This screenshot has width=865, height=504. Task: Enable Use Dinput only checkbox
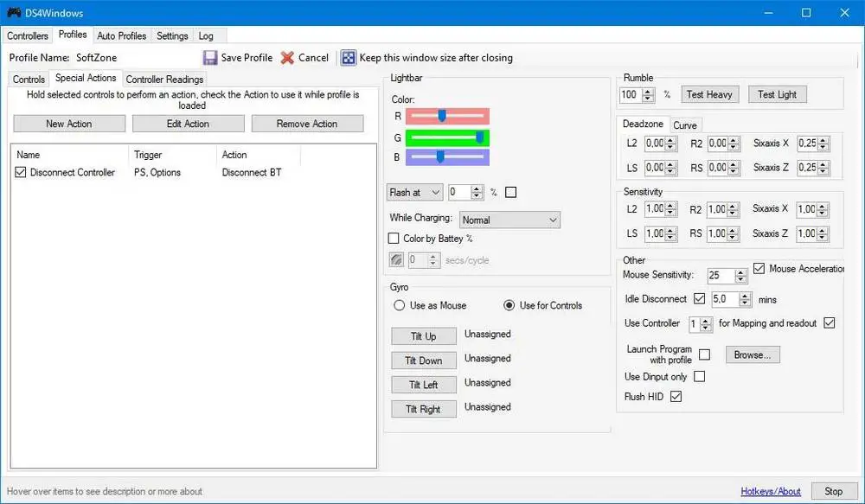(700, 377)
